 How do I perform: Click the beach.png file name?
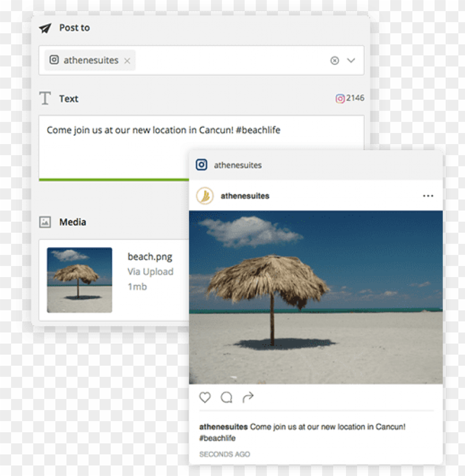(x=150, y=257)
